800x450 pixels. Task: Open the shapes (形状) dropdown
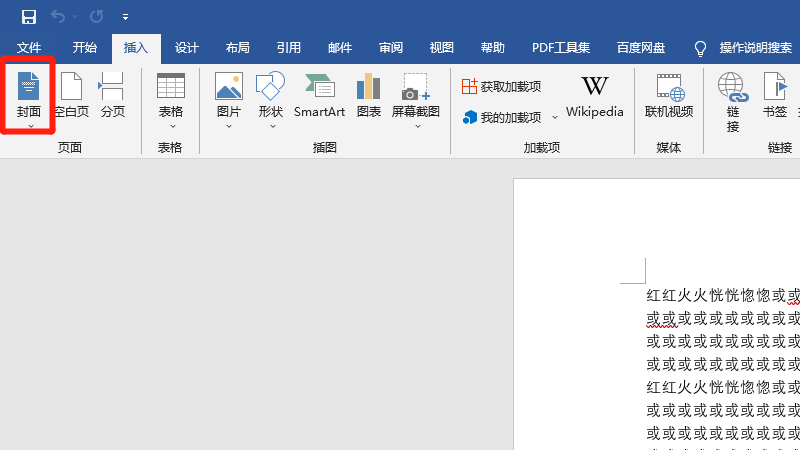click(271, 125)
